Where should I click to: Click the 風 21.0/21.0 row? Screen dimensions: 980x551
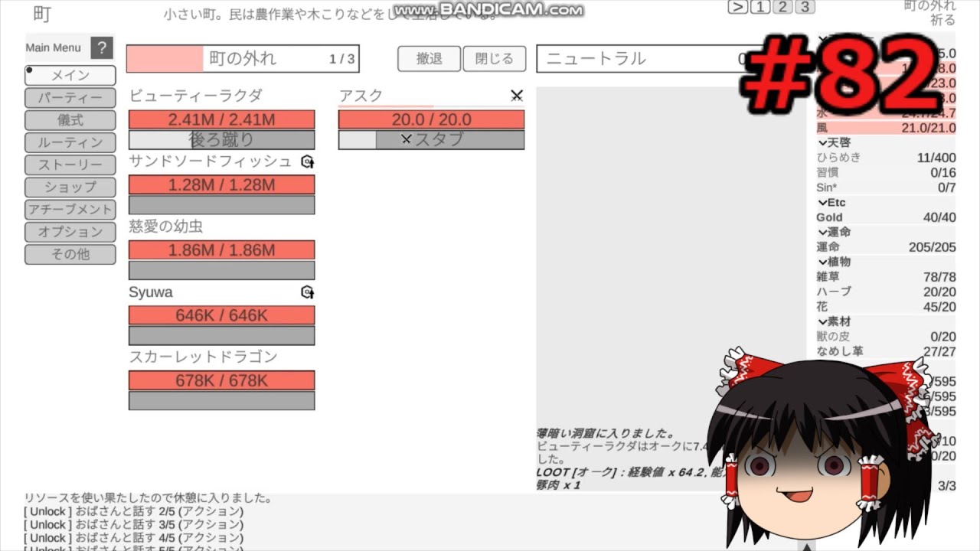point(886,128)
